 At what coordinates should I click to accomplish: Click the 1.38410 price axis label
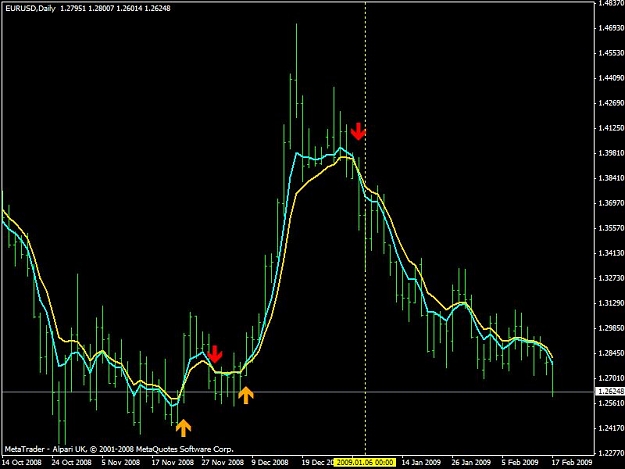click(x=611, y=178)
